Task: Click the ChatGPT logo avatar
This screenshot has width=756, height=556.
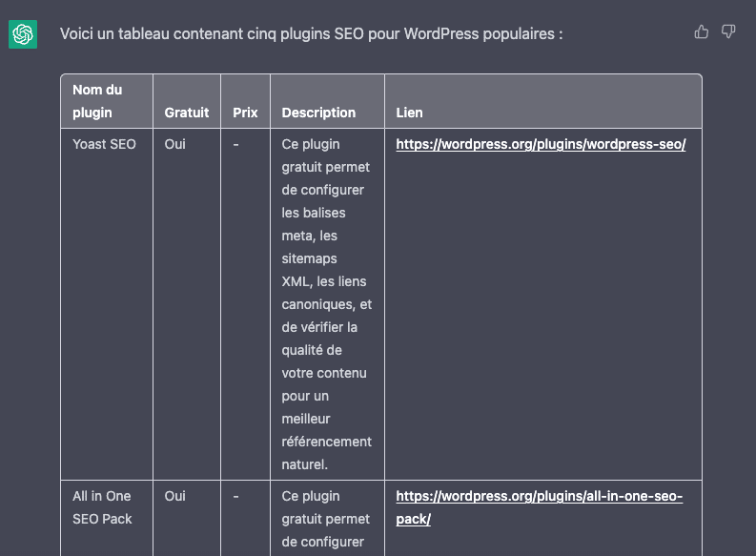Action: [23, 34]
